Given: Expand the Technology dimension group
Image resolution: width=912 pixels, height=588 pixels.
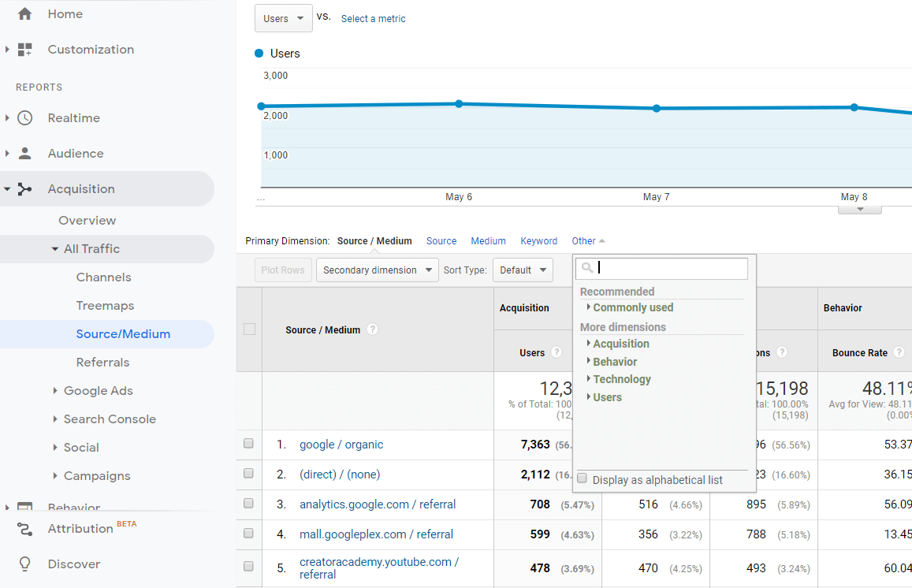Looking at the screenshot, I should pos(621,379).
